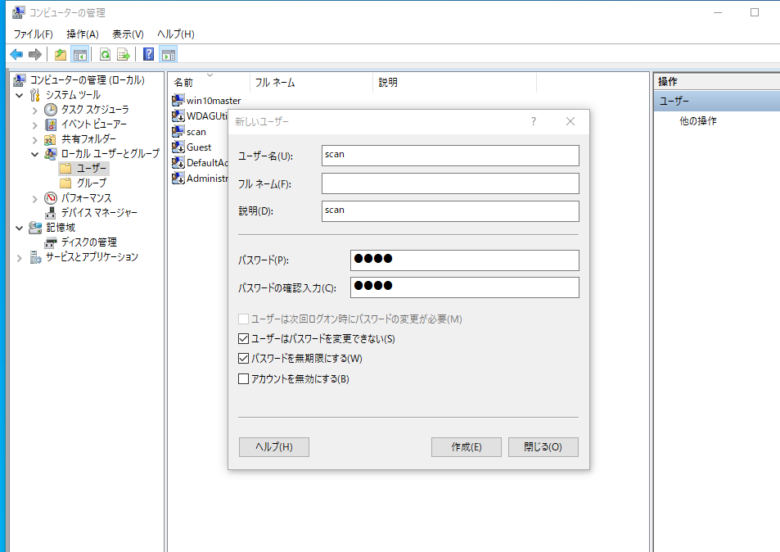Screen dimensions: 780x552
Task: Enable アカウントを無効にする checkbox
Action: point(243,379)
